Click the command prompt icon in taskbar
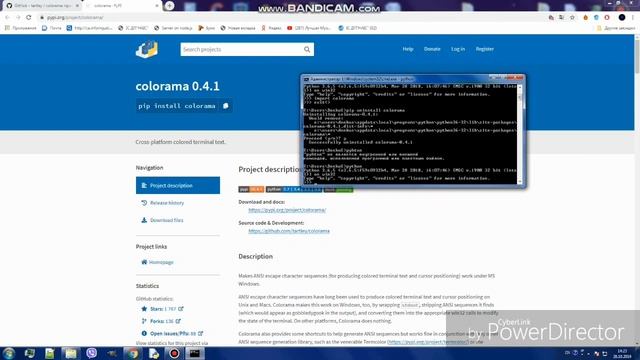The height and width of the screenshot is (360, 640). 195,353
